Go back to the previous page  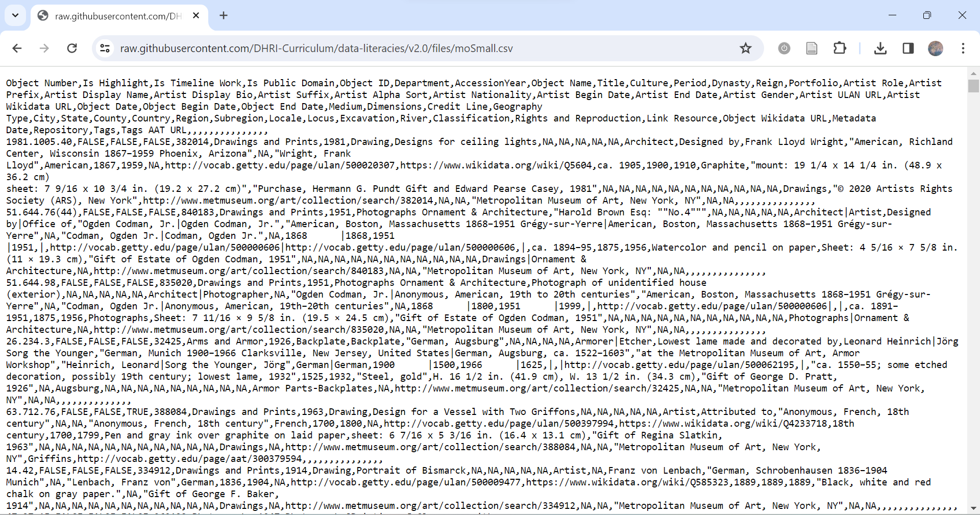point(17,48)
